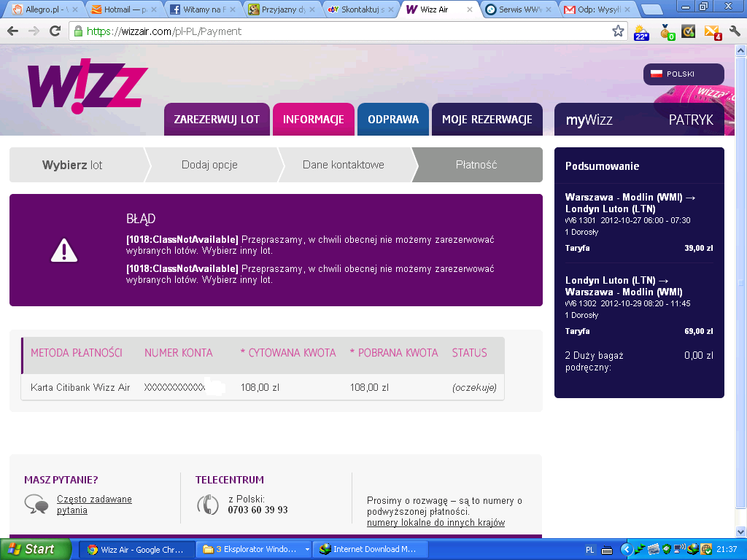This screenshot has width=747, height=560.
Task: Click the green padlock security icon
Action: 77,31
